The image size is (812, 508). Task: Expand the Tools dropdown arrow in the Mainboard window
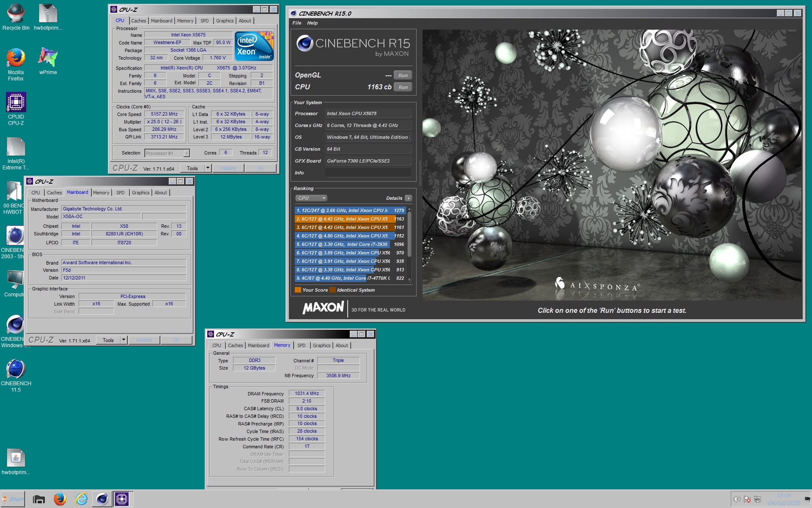click(x=123, y=340)
